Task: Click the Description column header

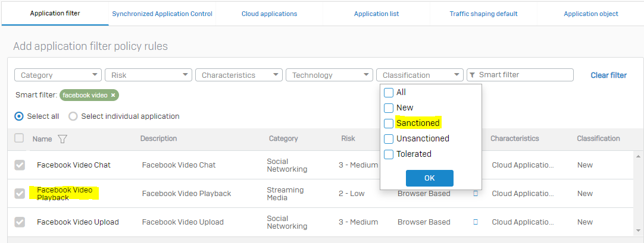Action: tap(158, 138)
